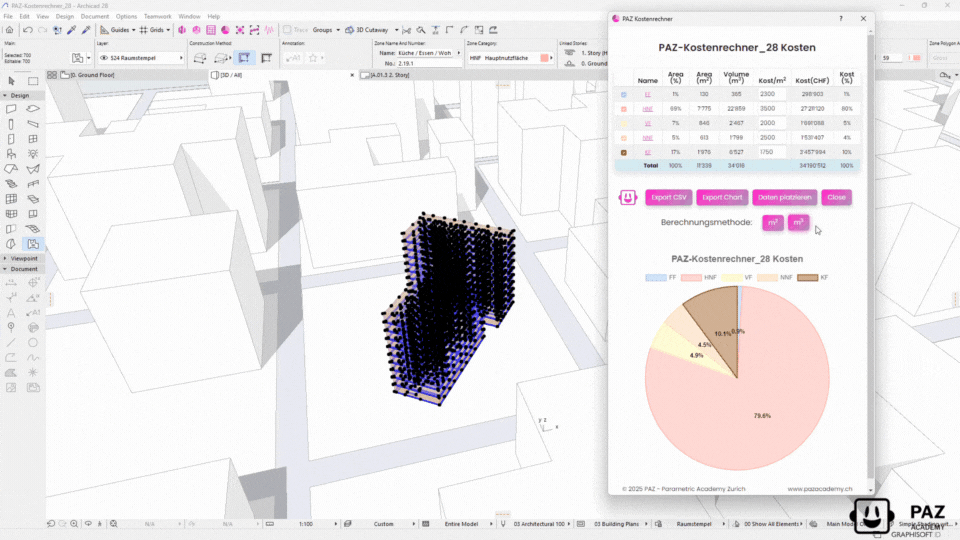Click the Export CSV button
Image resolution: width=960 pixels, height=540 pixels.
669,197
